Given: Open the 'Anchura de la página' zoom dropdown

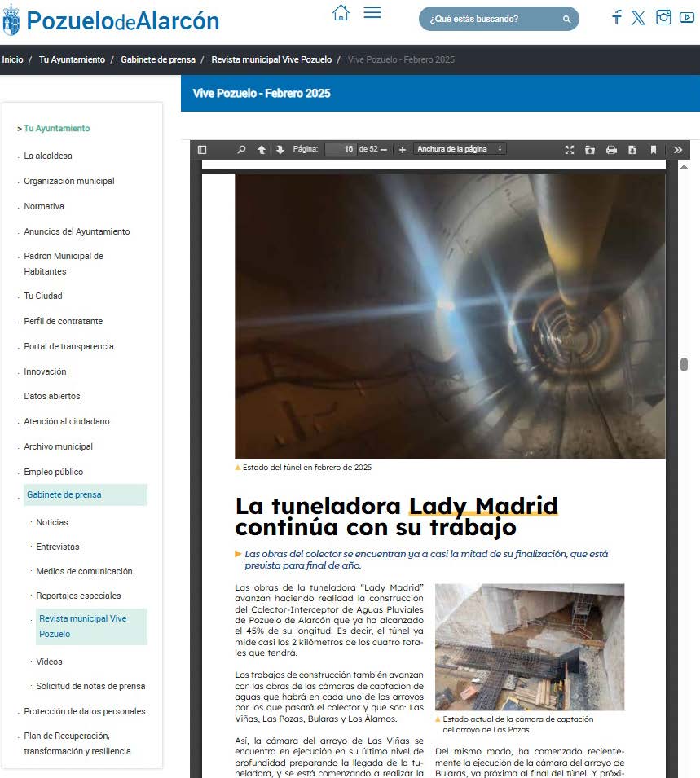Looking at the screenshot, I should [x=459, y=149].
